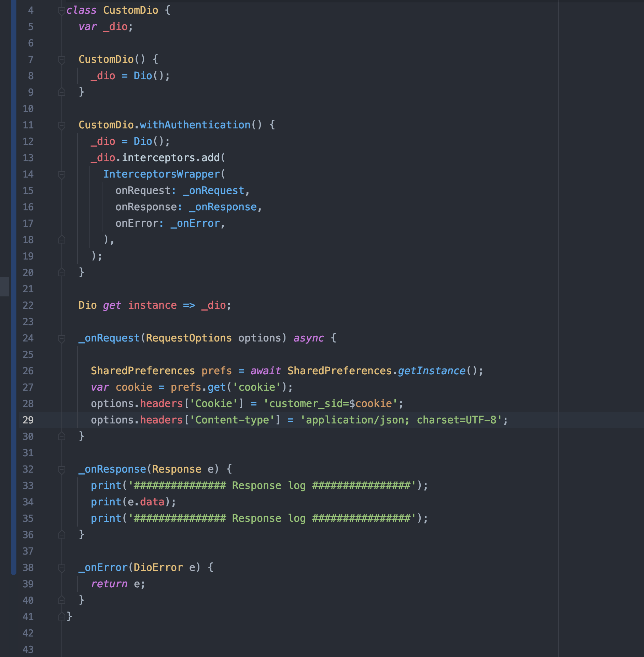Click the fold end marker on line 36
This screenshot has width=644, height=657.
point(62,535)
